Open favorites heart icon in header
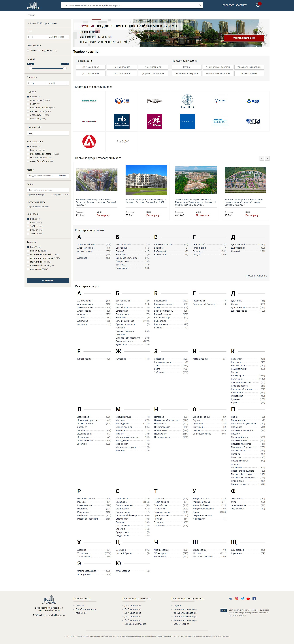This screenshot has width=294, height=644. coord(258,5)
